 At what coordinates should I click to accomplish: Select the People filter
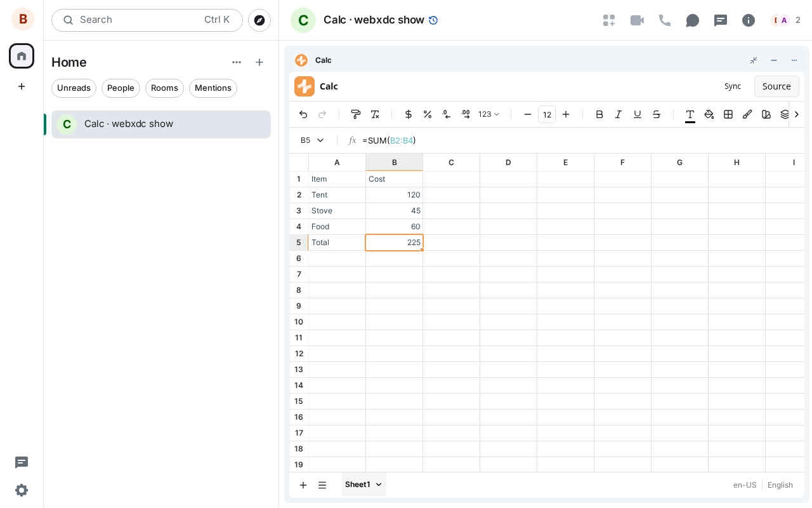tap(121, 88)
